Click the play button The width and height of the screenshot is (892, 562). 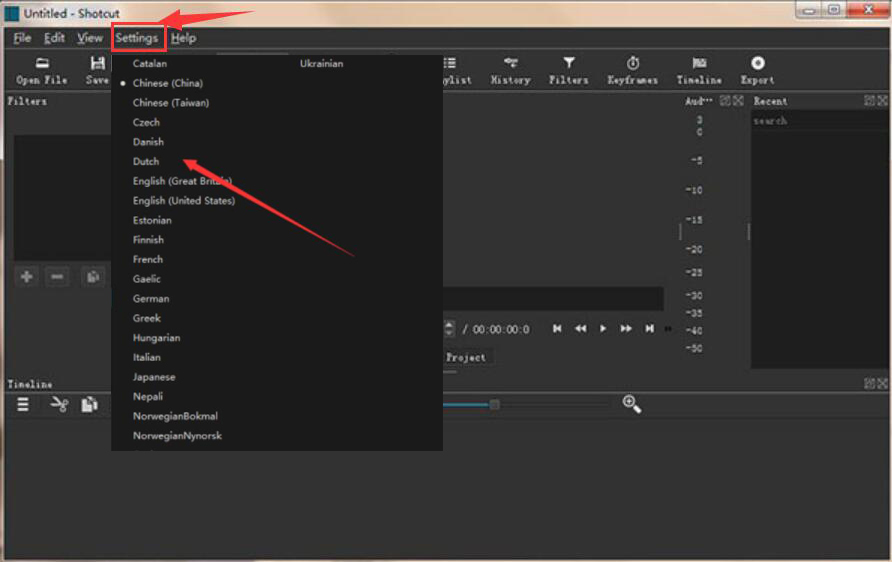(603, 329)
